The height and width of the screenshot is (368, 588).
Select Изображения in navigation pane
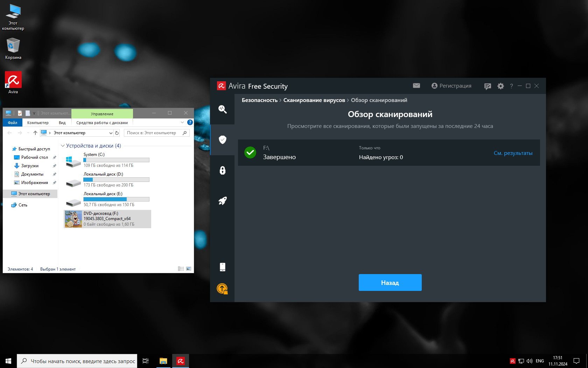coord(31,183)
